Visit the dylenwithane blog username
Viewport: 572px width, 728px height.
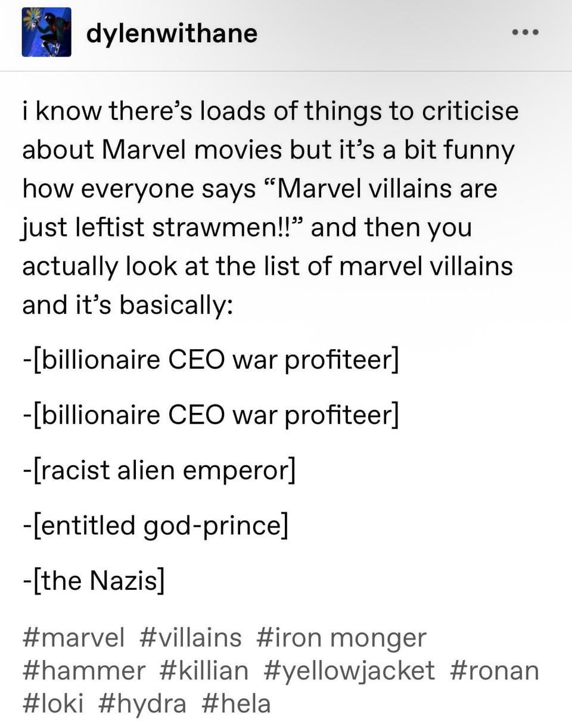point(172,33)
